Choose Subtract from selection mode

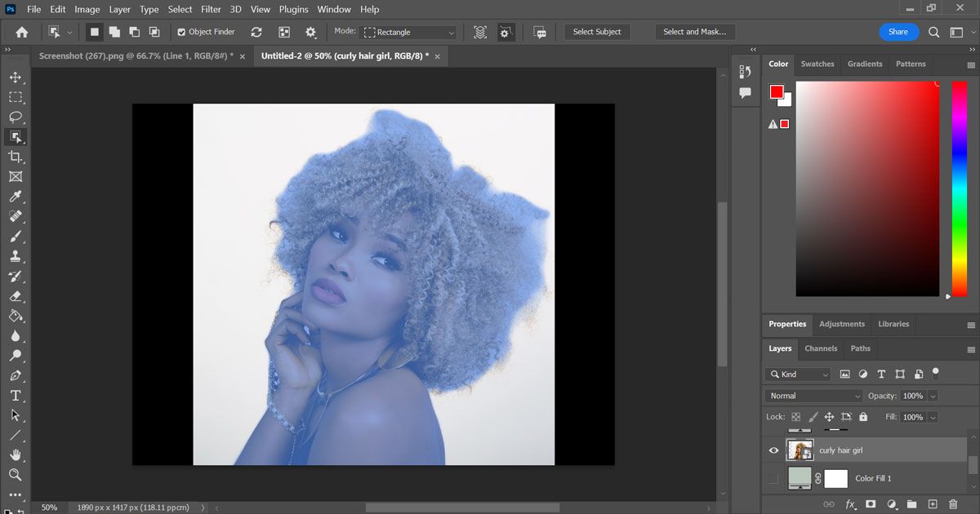pos(134,32)
